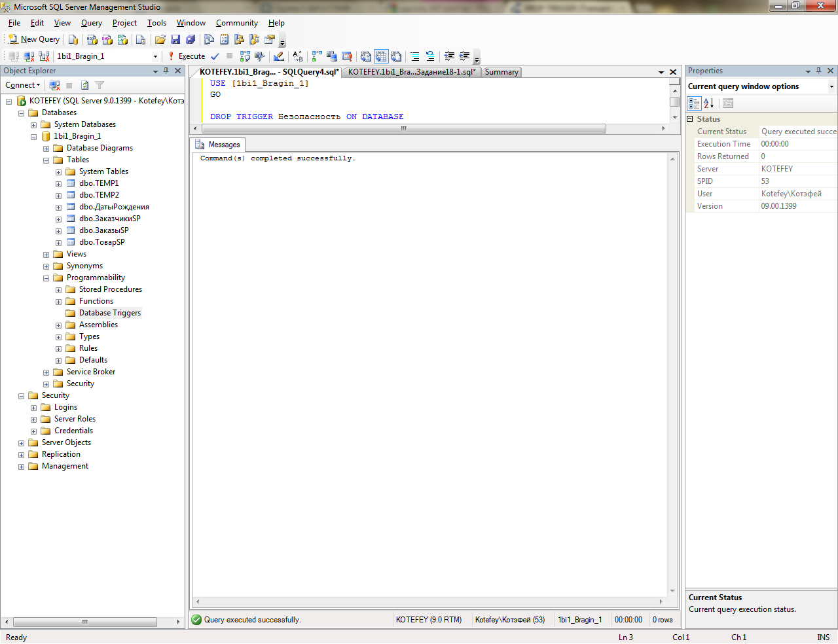
Task: Click the Server property value KOTEFEY
Action: pyautogui.click(x=797, y=169)
